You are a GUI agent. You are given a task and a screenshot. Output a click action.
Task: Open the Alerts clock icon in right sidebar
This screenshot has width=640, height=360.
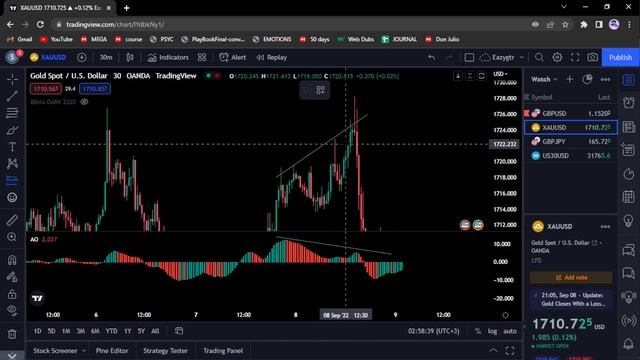point(629,103)
